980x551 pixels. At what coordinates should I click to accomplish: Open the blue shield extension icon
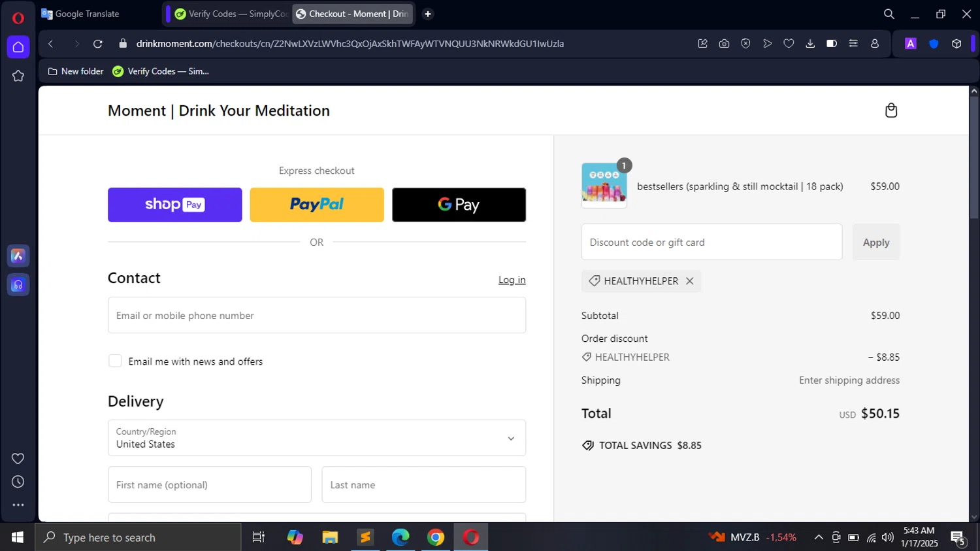[934, 44]
